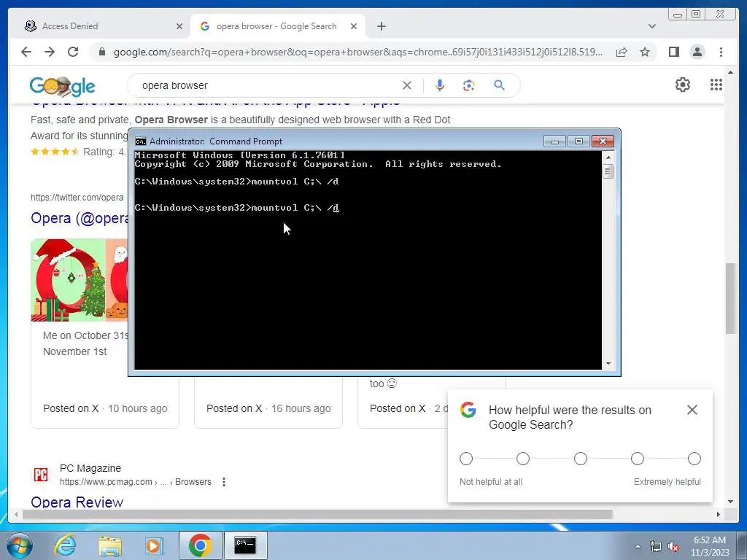Go back to previous page in Chrome

click(x=26, y=52)
